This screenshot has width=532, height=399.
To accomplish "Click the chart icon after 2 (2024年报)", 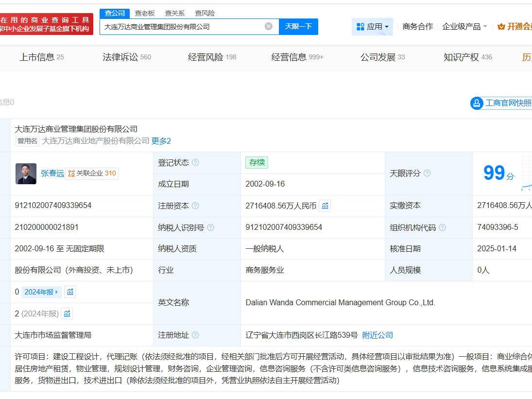I will [x=68, y=314].
